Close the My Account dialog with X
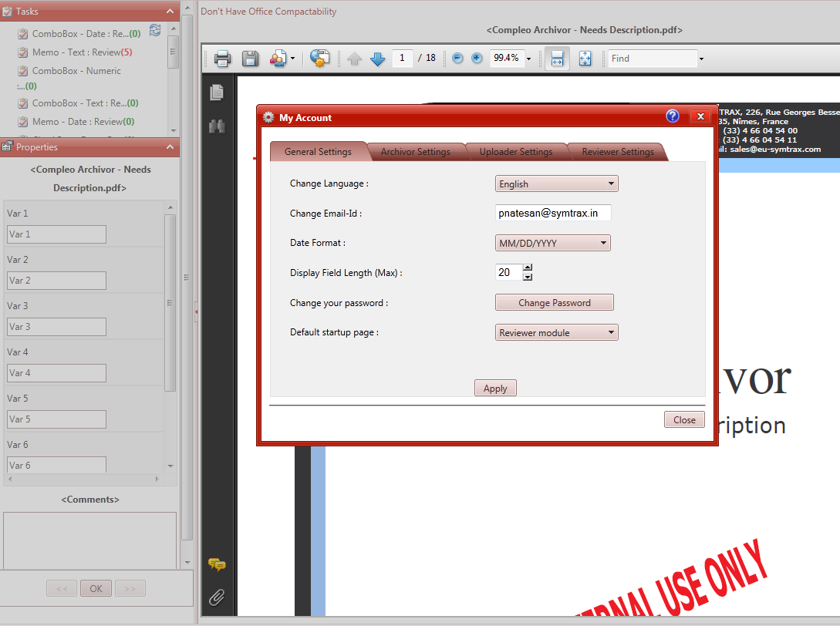Screen dimensions: 840x626 click(x=700, y=116)
